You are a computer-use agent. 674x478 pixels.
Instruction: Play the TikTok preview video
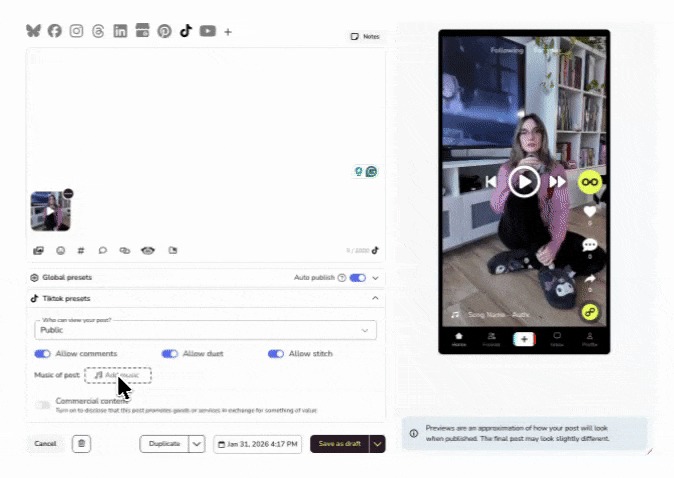pyautogui.click(x=524, y=181)
